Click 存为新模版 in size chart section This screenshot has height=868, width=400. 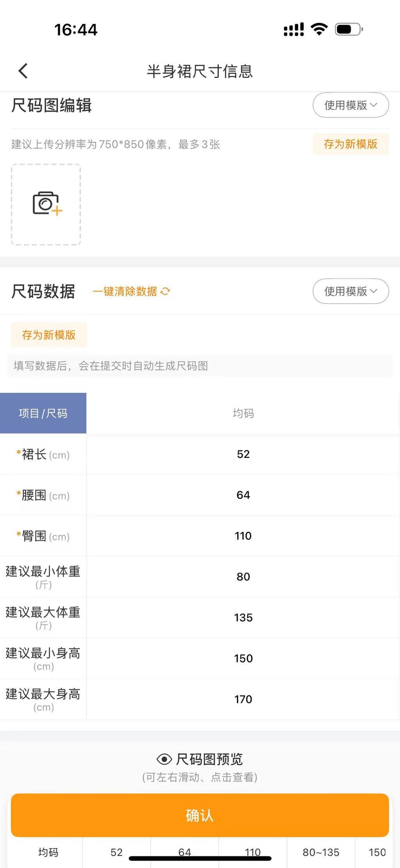coord(351,144)
